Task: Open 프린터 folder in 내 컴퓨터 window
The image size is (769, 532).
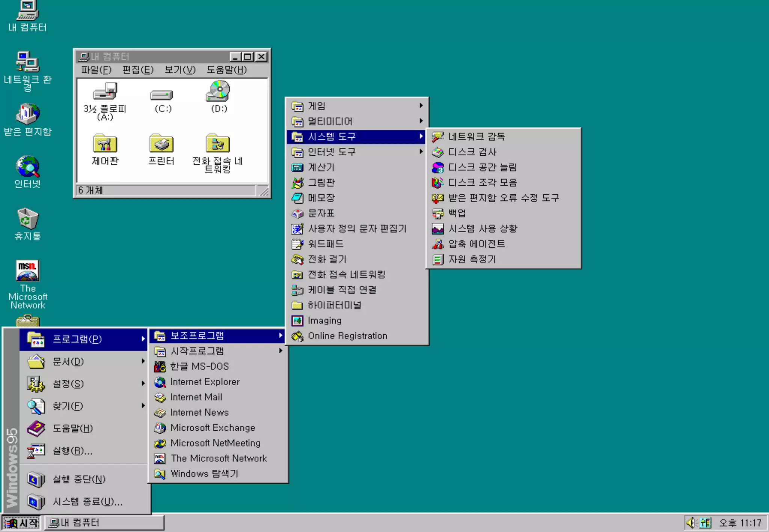Action: (x=161, y=150)
